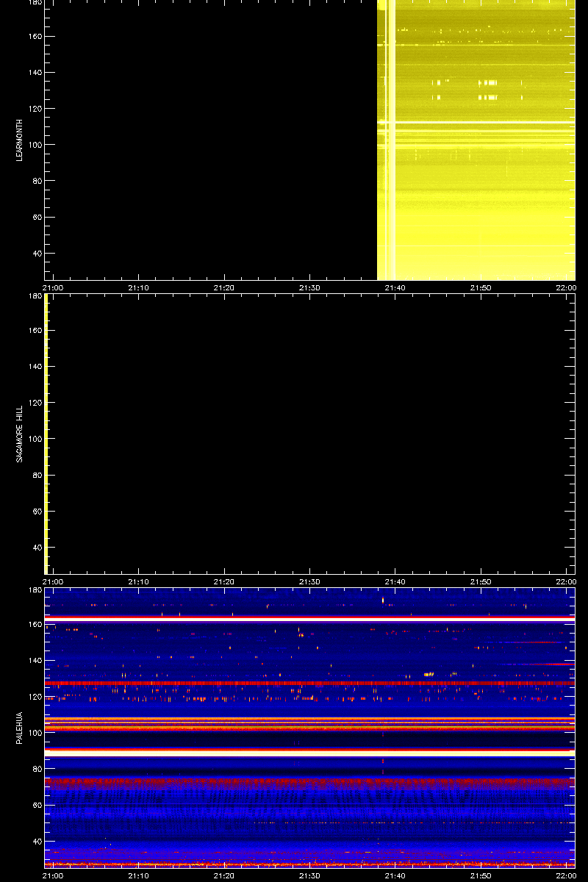Select the 100 tick label on the Sagamore Hill axis

tap(34, 439)
